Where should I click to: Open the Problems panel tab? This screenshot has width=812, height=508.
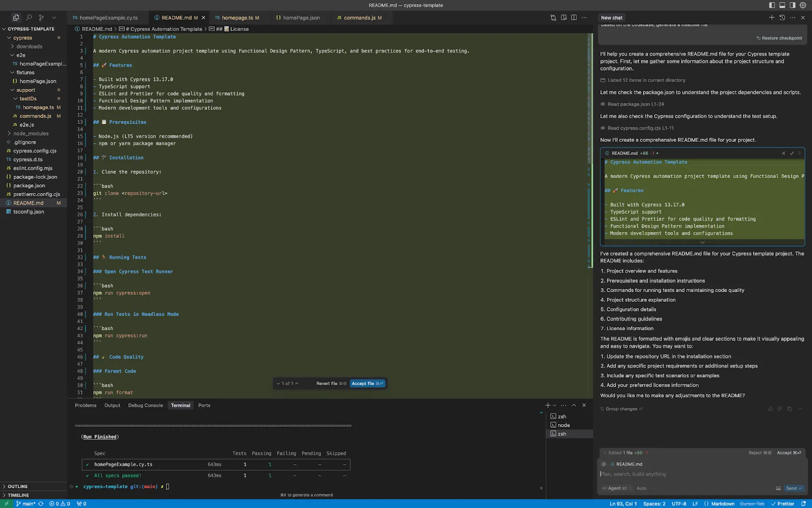pos(85,405)
